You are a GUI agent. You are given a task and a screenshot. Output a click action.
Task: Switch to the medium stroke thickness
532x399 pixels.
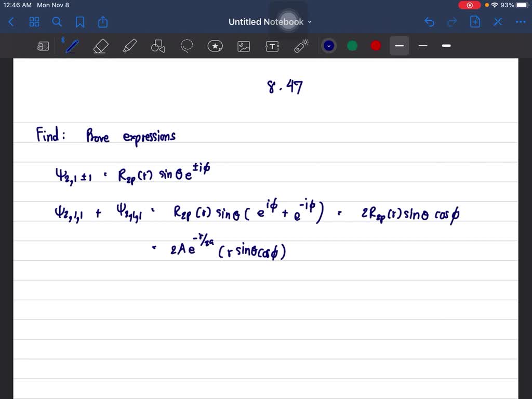[422, 46]
